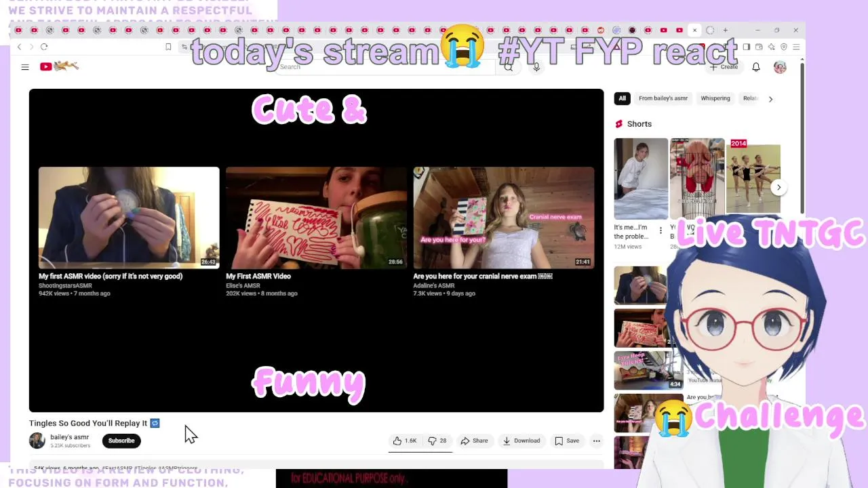Click the '12M views' short text
This screenshot has width=868, height=488.
click(x=628, y=247)
